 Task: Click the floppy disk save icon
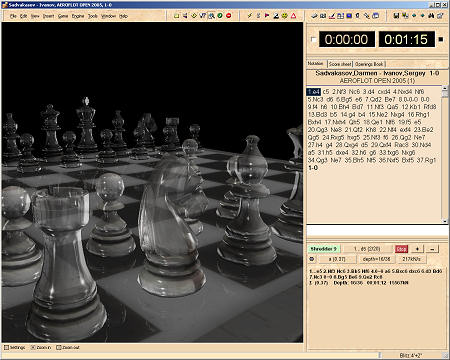click(396, 15)
